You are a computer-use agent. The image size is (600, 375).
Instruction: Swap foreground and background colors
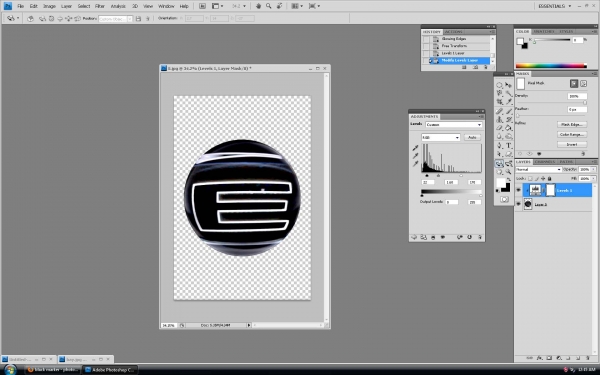click(509, 180)
